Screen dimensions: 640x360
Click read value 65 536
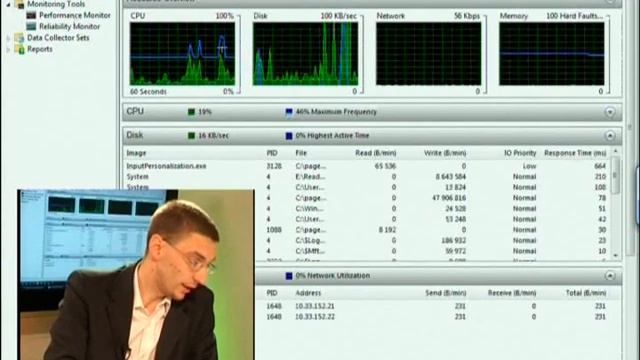tap(385, 166)
